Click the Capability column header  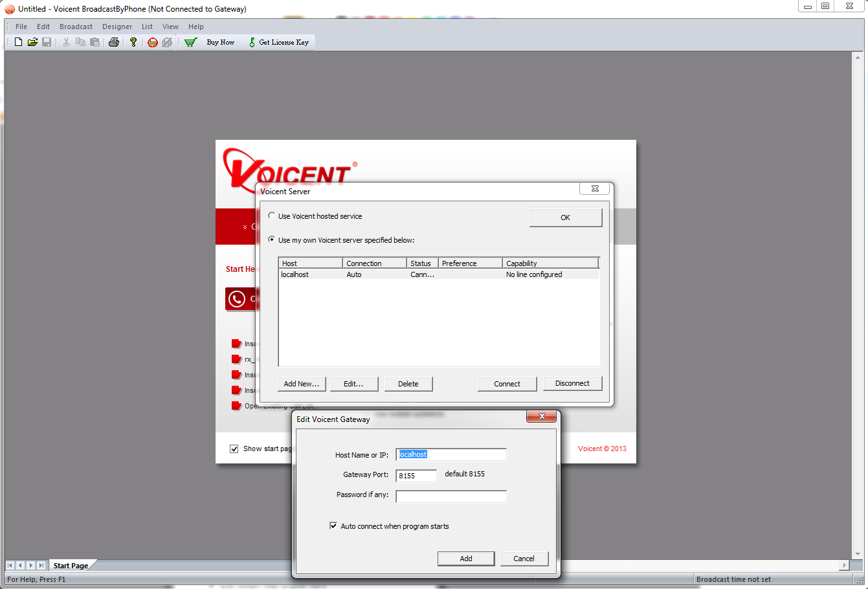pyautogui.click(x=550, y=263)
